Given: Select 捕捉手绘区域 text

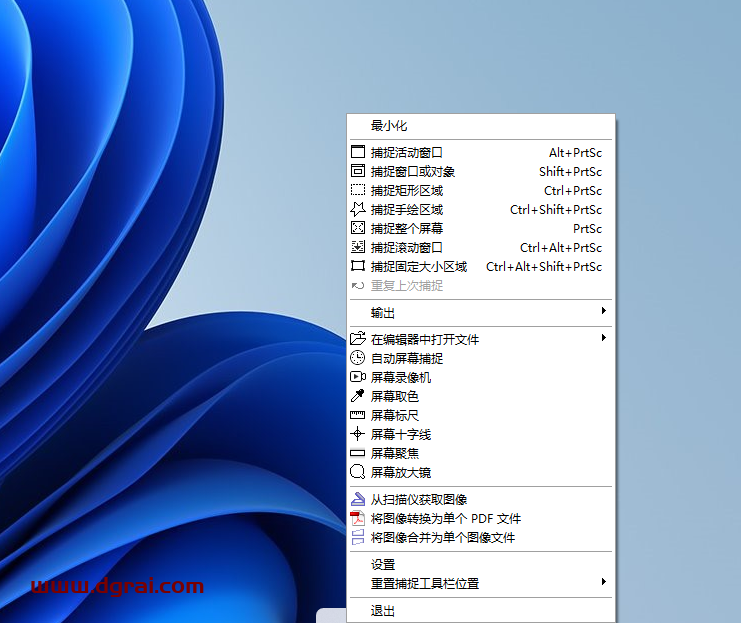Looking at the screenshot, I should [x=407, y=209].
